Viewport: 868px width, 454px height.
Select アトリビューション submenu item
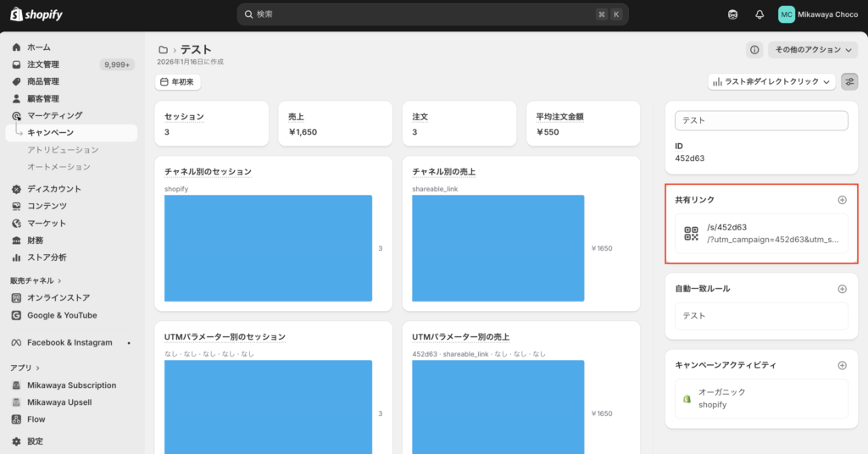(64, 150)
